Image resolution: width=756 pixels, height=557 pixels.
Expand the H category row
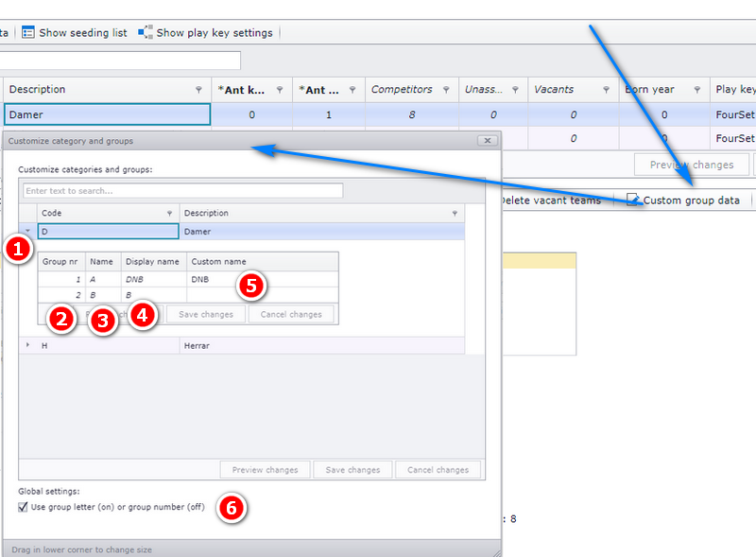(27, 345)
